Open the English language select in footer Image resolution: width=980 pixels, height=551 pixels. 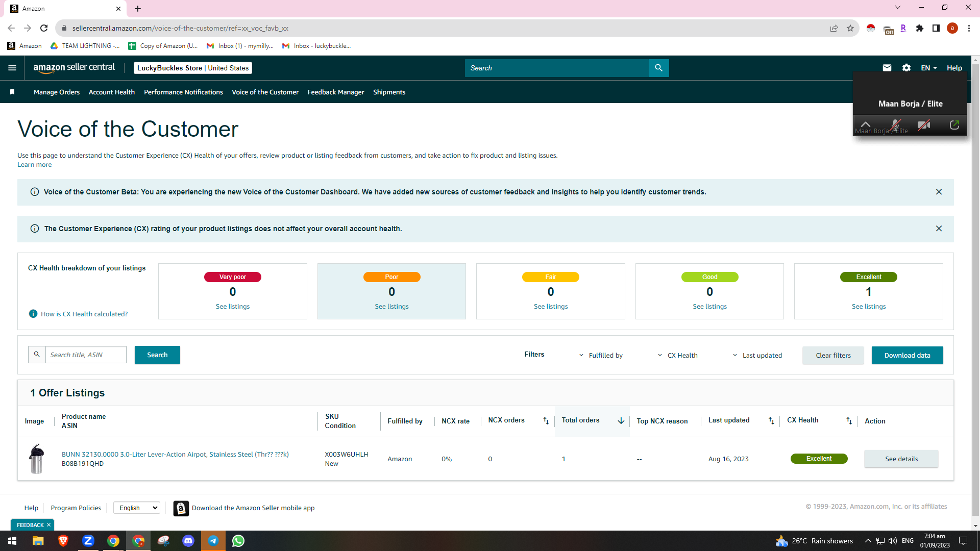pos(137,508)
